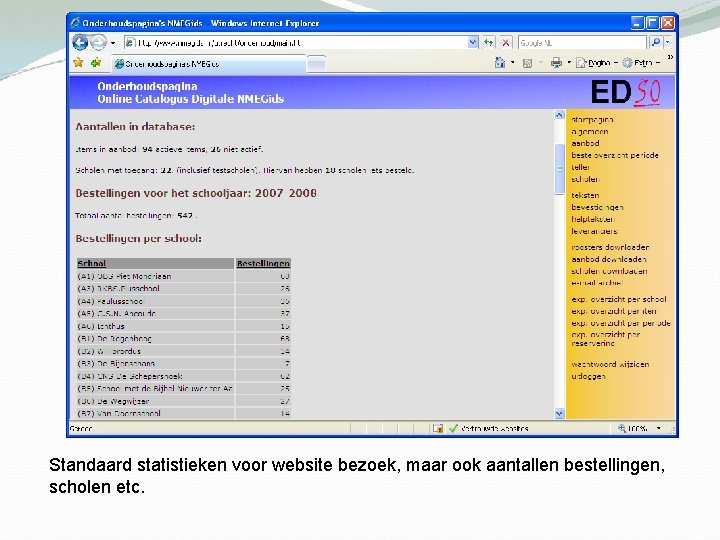Select the (B1) De Regenboog row
This screenshot has width=720, height=540.
click(x=184, y=338)
